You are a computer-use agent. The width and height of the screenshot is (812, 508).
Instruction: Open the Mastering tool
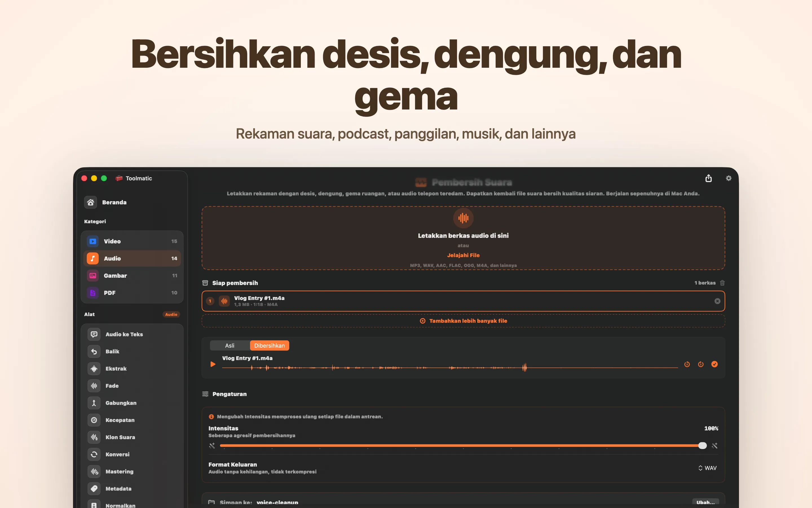132,471
